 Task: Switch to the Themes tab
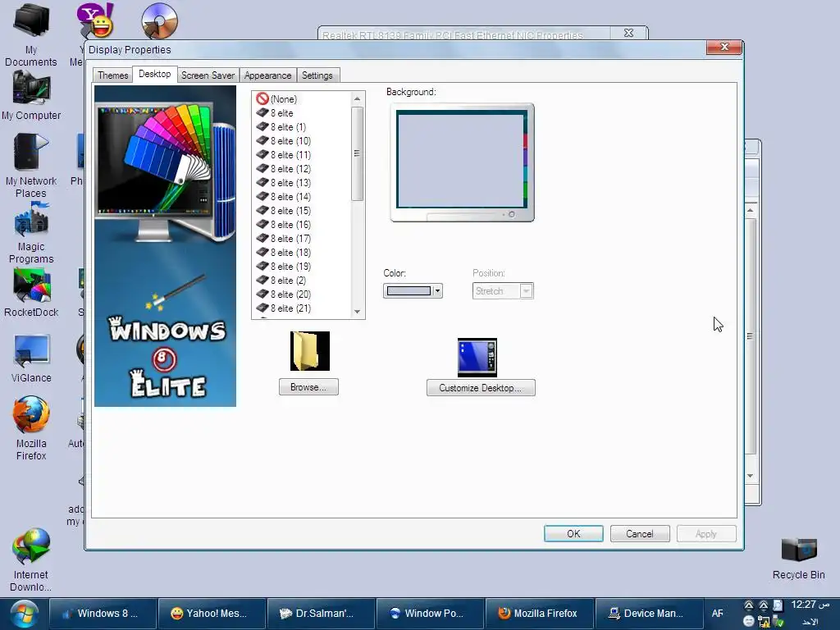(x=112, y=75)
